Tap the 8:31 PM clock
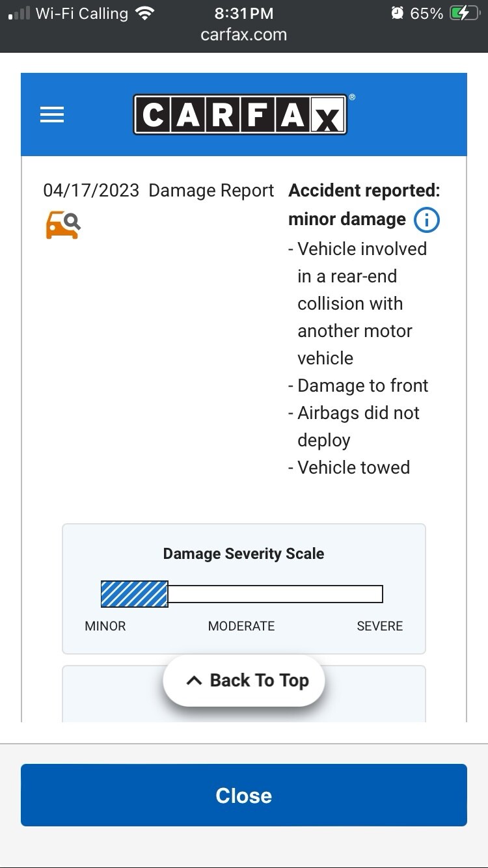This screenshot has width=488, height=868. (244, 13)
